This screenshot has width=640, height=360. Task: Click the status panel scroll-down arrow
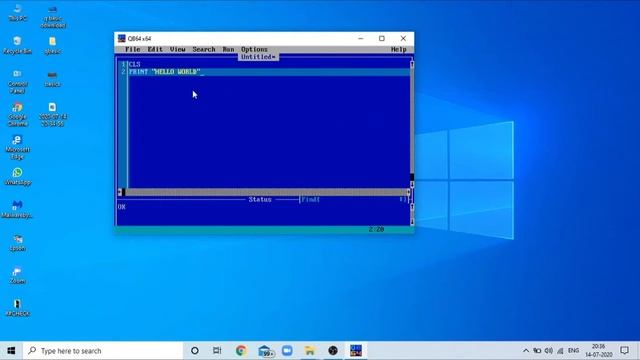412,222
